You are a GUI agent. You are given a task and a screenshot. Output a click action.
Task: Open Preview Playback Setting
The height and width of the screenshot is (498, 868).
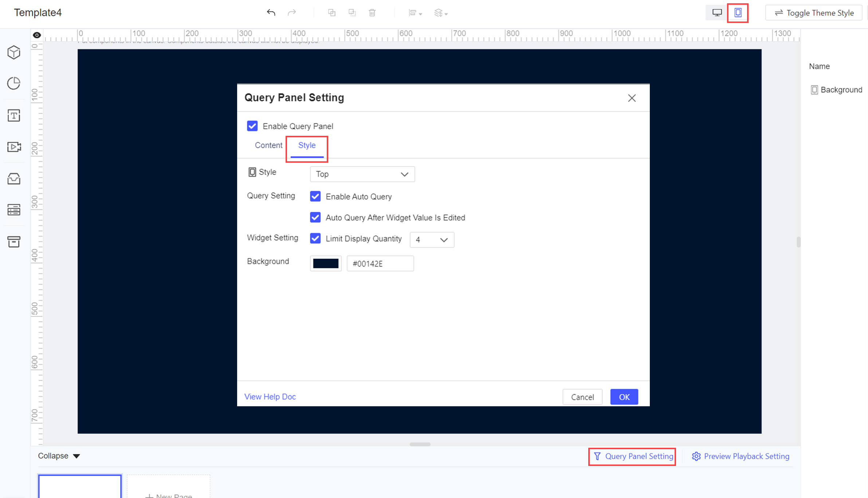(x=740, y=456)
